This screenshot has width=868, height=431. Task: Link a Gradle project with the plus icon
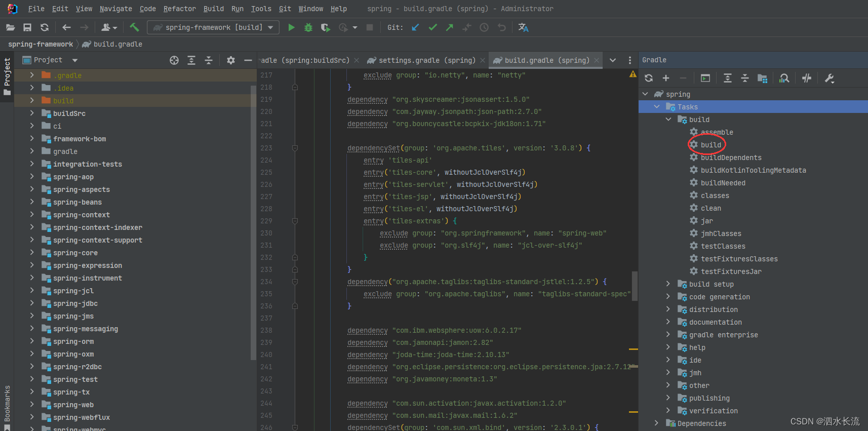coord(666,78)
